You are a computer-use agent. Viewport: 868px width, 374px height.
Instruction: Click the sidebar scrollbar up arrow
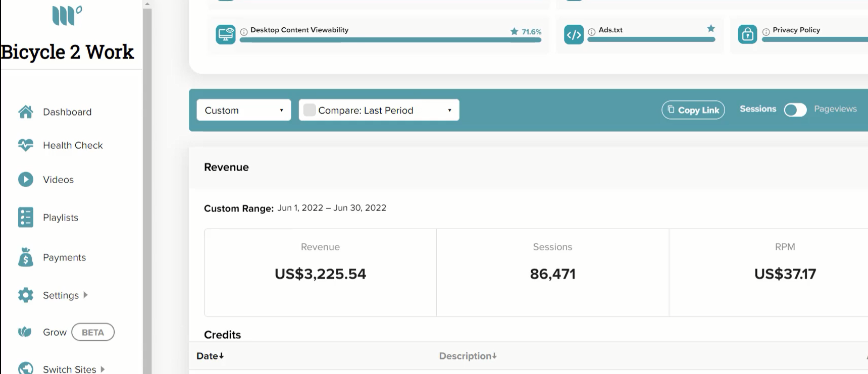[x=147, y=4]
